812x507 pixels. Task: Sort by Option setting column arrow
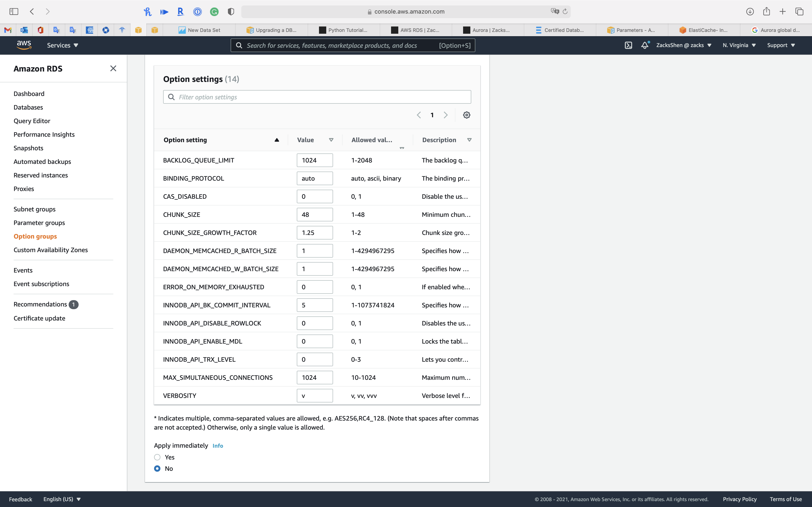point(276,140)
